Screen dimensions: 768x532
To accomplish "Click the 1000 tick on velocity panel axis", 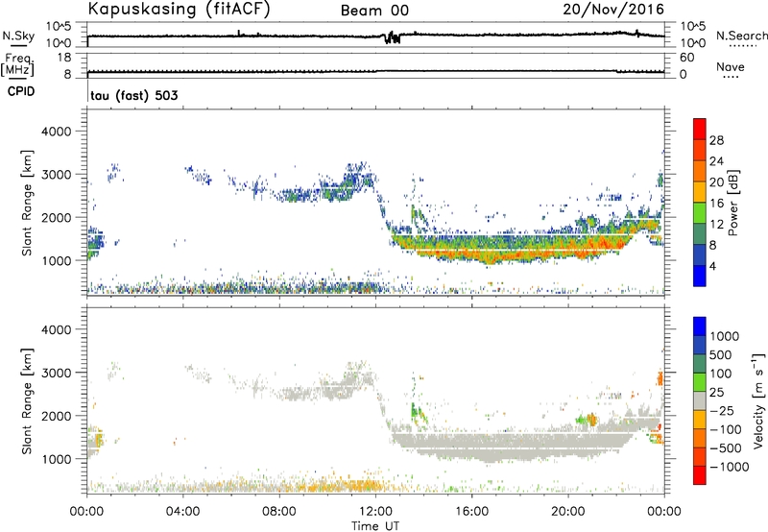I will [57, 459].
